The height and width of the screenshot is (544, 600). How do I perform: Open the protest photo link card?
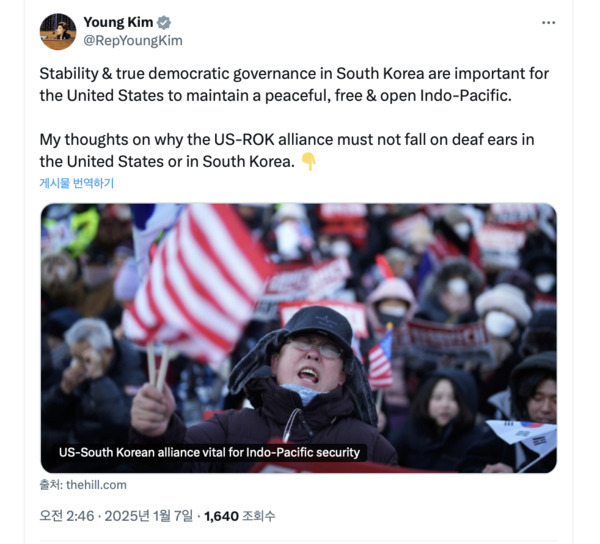[298, 338]
